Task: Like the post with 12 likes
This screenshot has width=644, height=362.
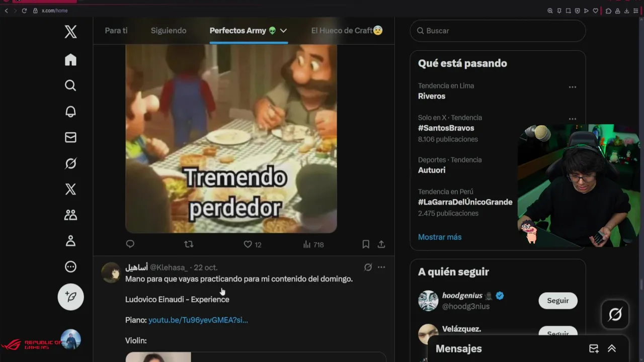Action: [x=252, y=244]
